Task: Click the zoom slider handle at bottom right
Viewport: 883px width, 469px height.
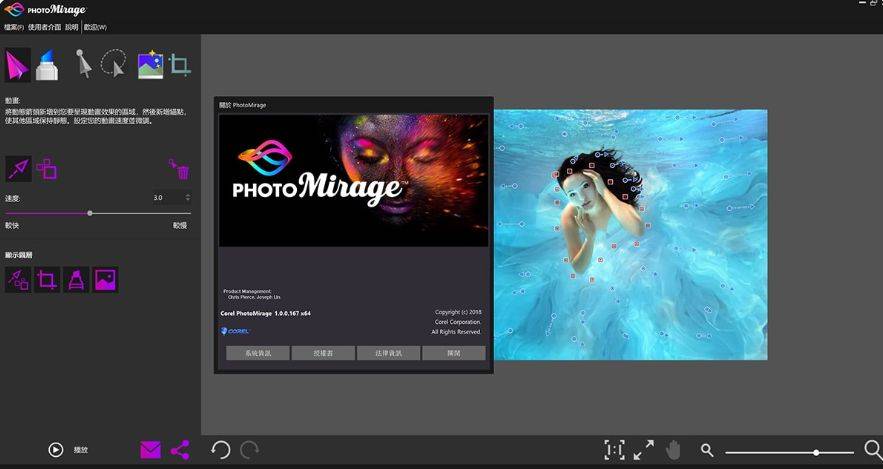Action: [x=816, y=452]
